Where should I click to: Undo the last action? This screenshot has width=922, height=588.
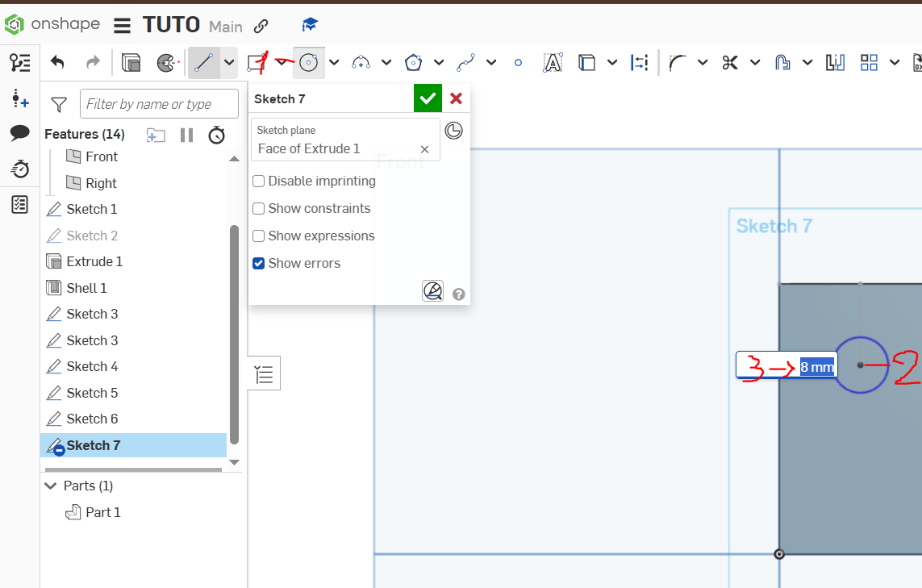(57, 62)
